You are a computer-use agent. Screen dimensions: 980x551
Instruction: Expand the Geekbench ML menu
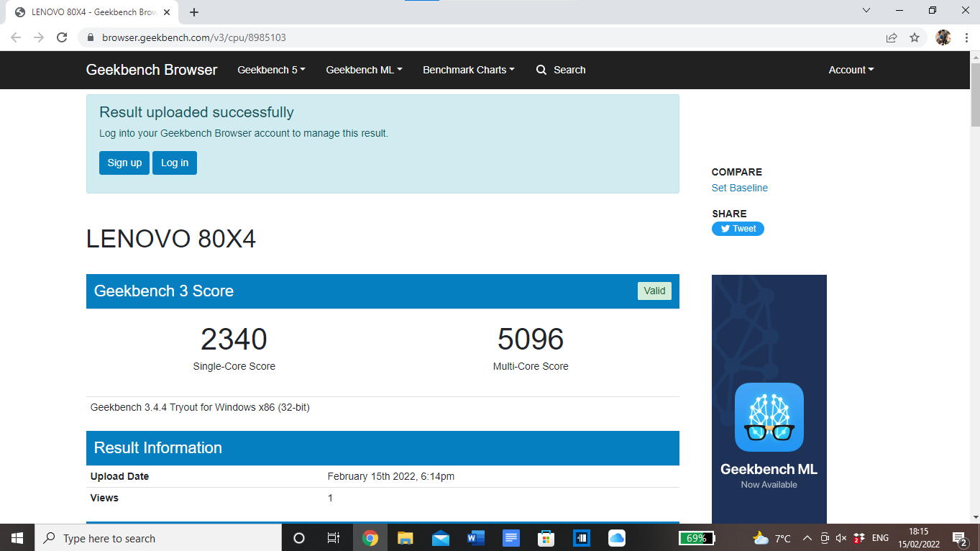tap(364, 70)
